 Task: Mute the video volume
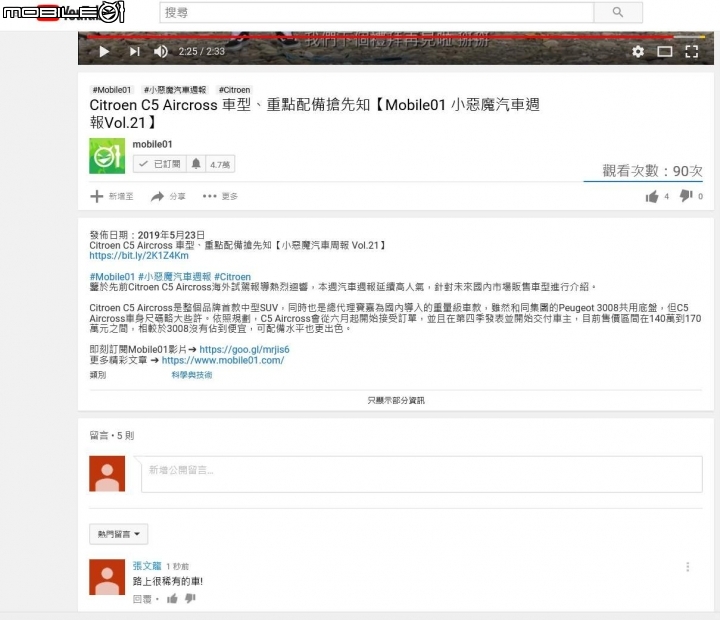tap(160, 51)
